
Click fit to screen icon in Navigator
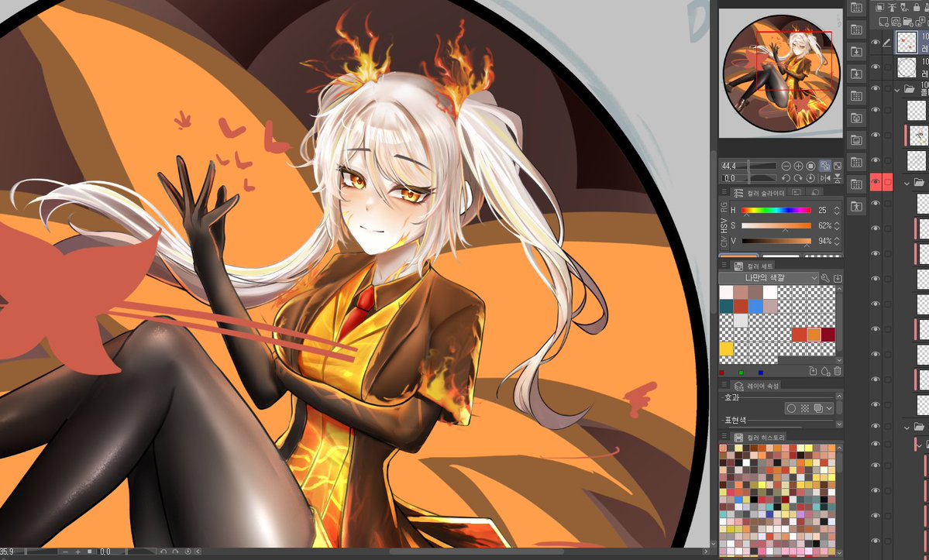tap(837, 167)
